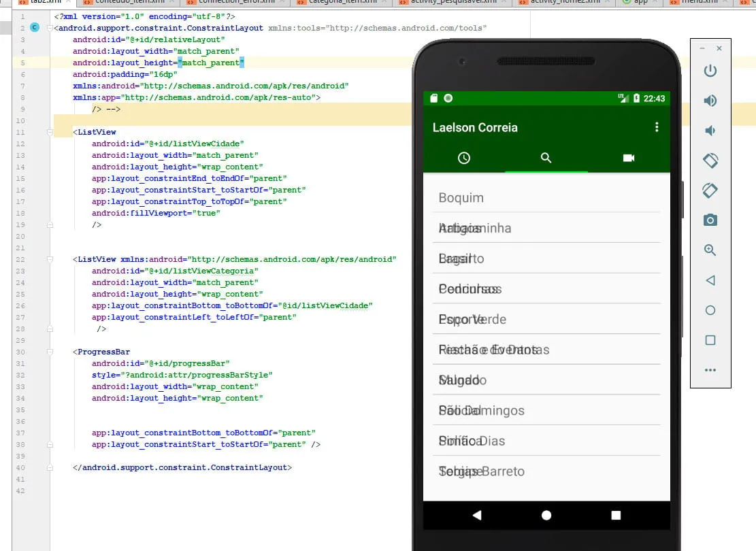Collapse the listViewCidade ListView code block
The height and width of the screenshot is (551, 756).
pyautogui.click(x=50, y=132)
